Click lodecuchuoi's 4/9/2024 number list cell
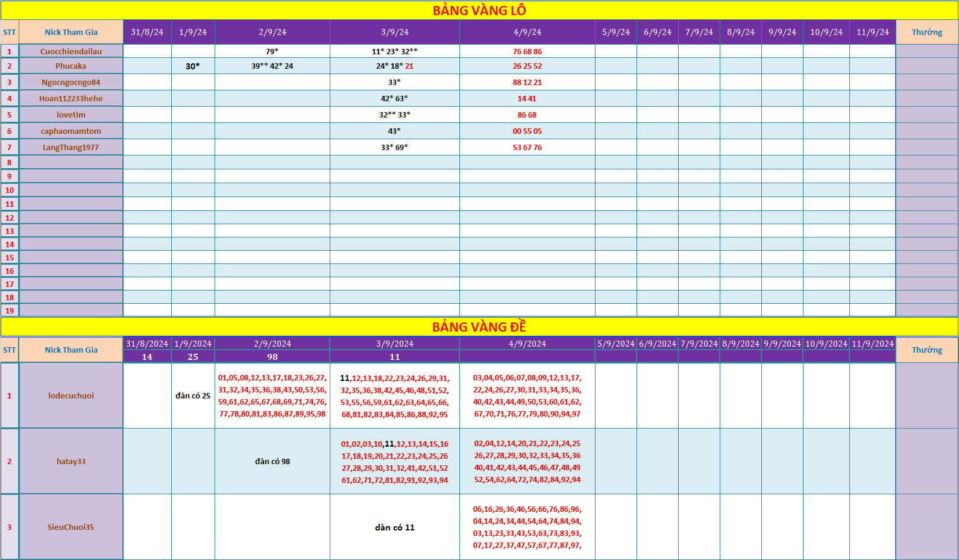The height and width of the screenshot is (560, 959). (x=527, y=395)
